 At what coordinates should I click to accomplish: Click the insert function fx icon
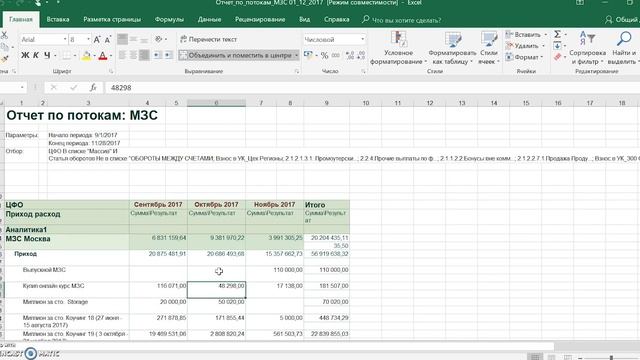pos(93,87)
